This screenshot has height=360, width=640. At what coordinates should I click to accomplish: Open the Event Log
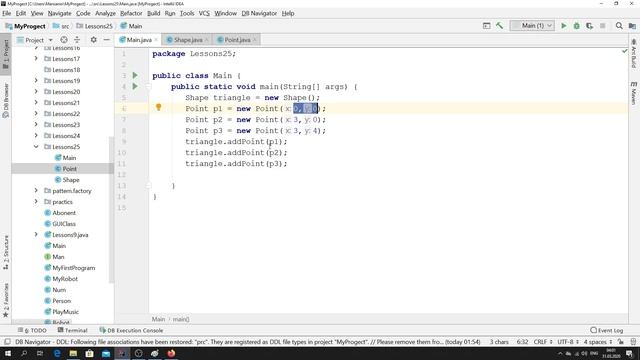click(607, 330)
